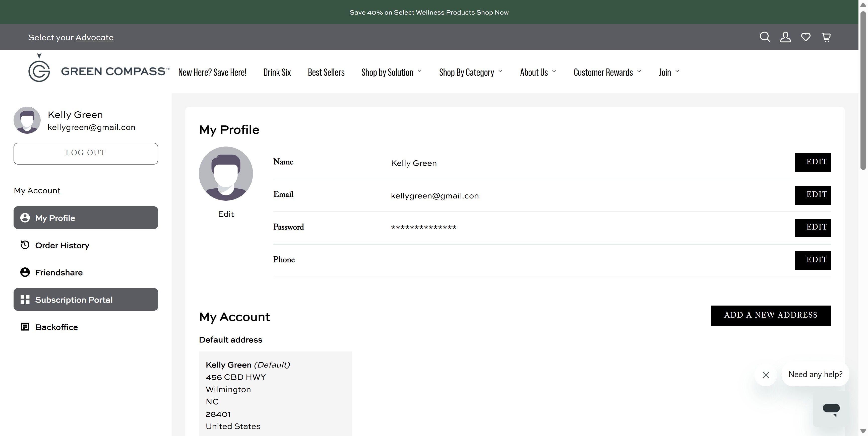Screen dimensions: 868x436
Task: Click the Friendshare person icon
Action: [x=25, y=272]
